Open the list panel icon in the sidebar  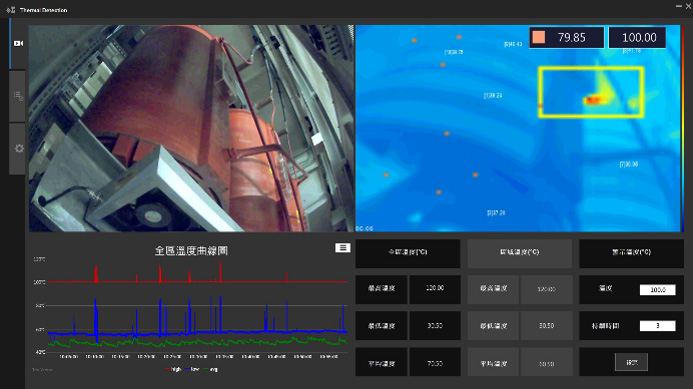[18, 95]
